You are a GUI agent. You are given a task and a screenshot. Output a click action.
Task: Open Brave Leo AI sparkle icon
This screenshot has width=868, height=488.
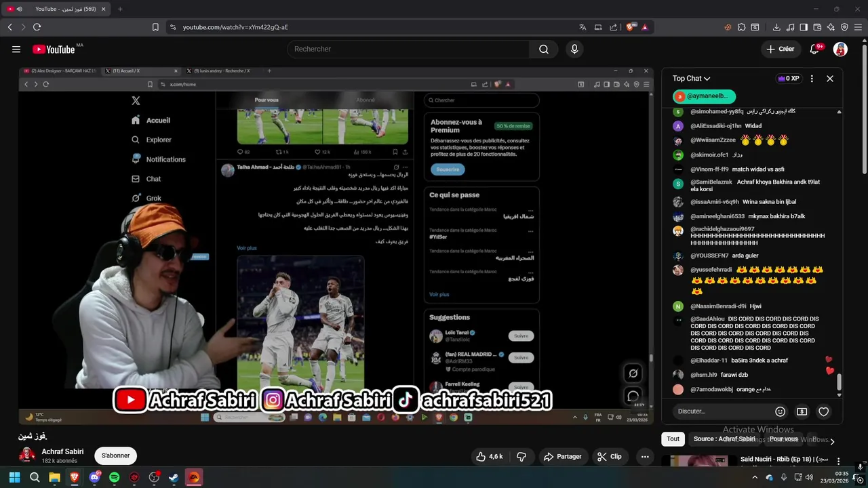831,27
